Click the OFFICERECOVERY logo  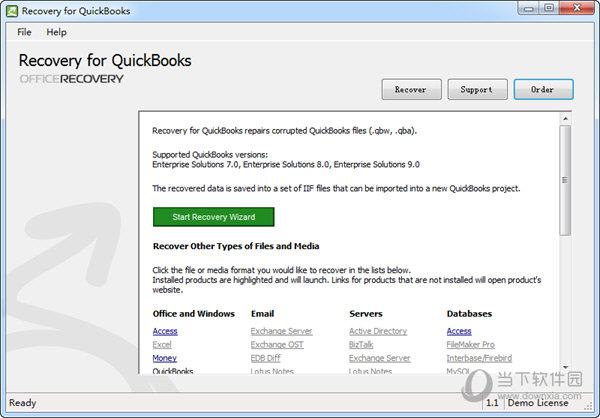pyautogui.click(x=72, y=79)
